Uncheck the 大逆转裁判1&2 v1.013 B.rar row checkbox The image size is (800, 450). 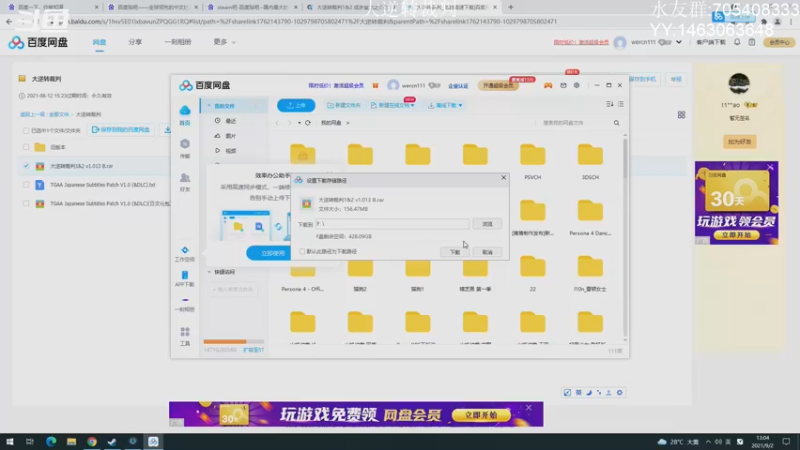(26, 166)
